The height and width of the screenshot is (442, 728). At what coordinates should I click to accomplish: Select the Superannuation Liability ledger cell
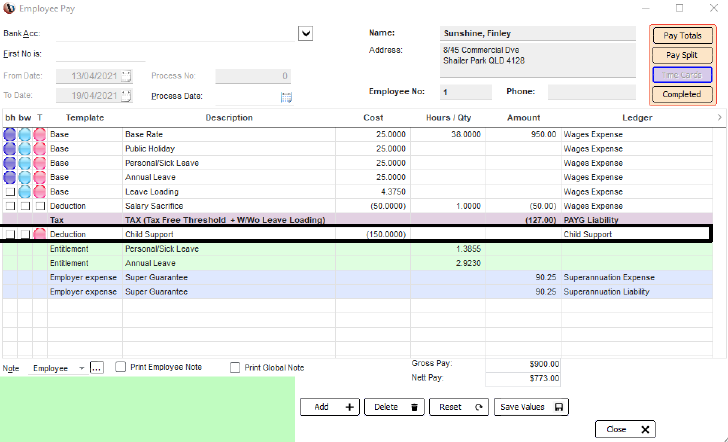(x=637, y=292)
